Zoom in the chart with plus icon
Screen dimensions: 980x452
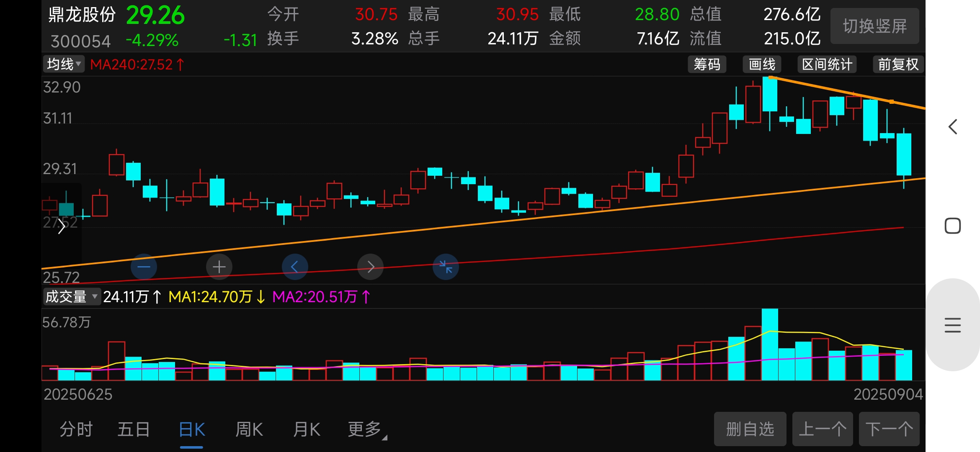pos(219,267)
